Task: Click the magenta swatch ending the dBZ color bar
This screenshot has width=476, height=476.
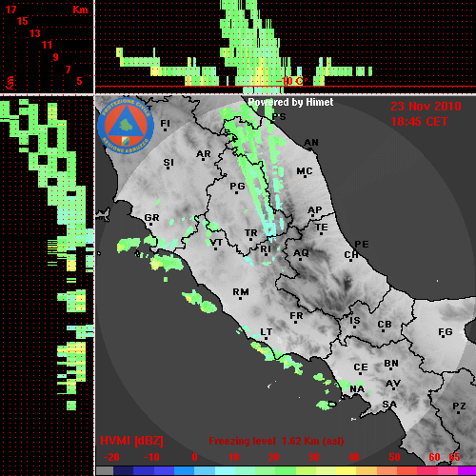Action: click(x=466, y=471)
